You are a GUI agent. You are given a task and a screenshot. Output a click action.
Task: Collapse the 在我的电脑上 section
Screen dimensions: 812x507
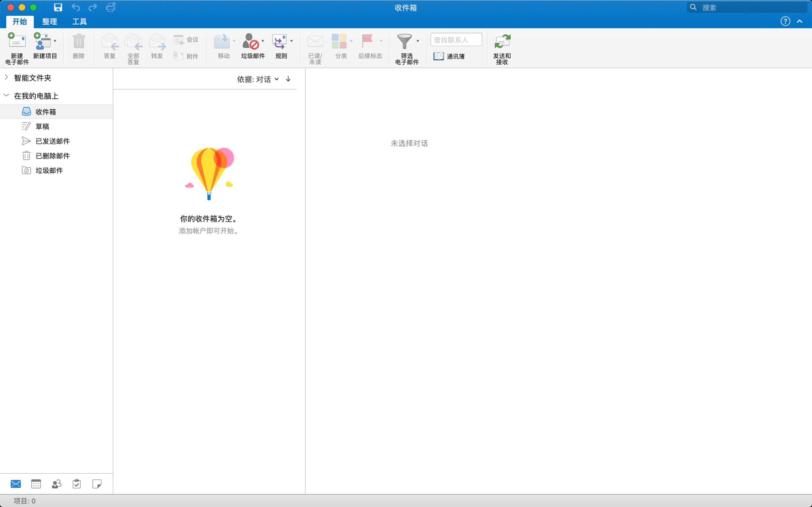click(6, 96)
